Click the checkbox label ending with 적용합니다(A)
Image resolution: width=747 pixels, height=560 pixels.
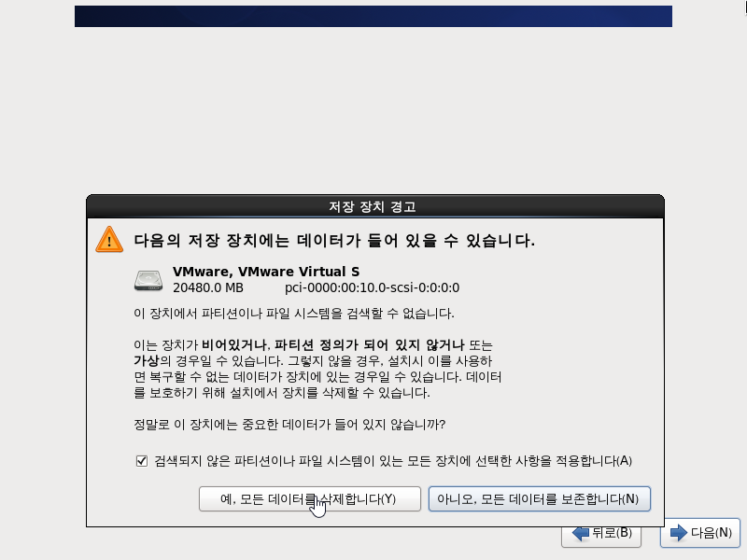[393, 461]
